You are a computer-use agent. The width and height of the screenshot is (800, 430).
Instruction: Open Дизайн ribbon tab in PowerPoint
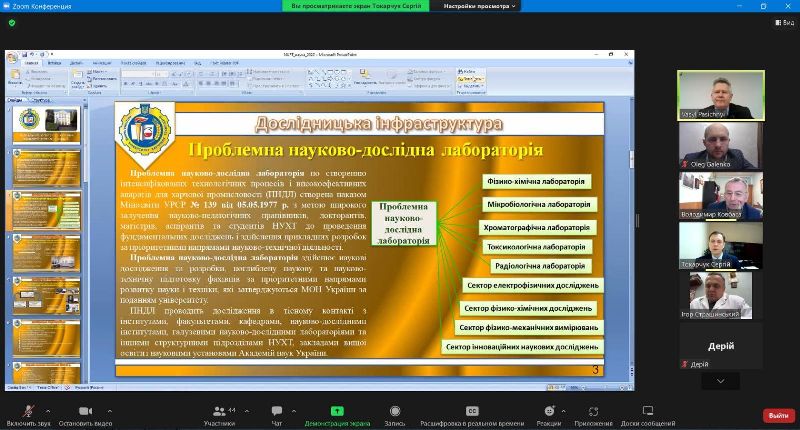coord(77,63)
